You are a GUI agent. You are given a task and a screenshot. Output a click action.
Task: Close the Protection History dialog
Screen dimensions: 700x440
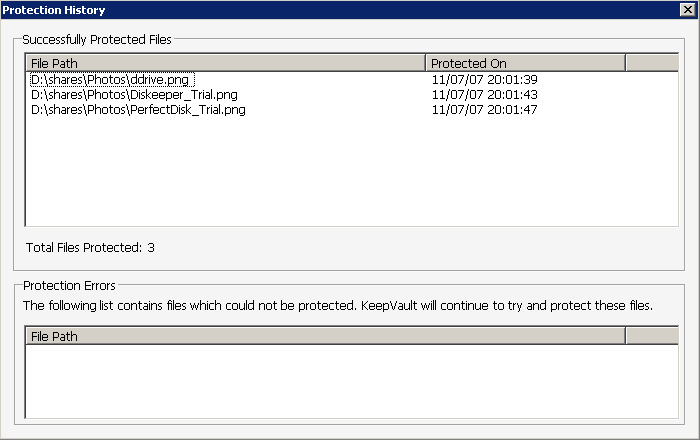[x=686, y=10]
